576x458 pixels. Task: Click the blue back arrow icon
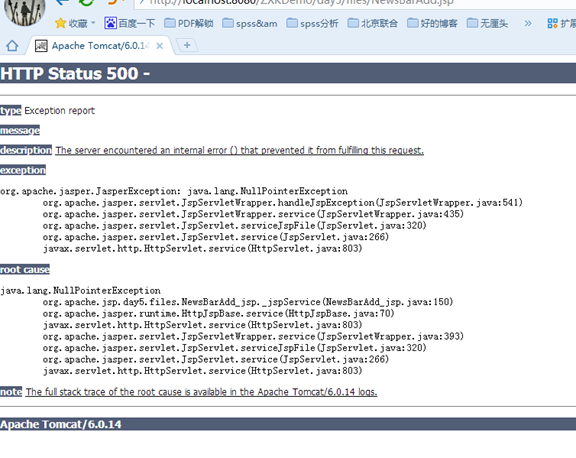pos(62,2)
